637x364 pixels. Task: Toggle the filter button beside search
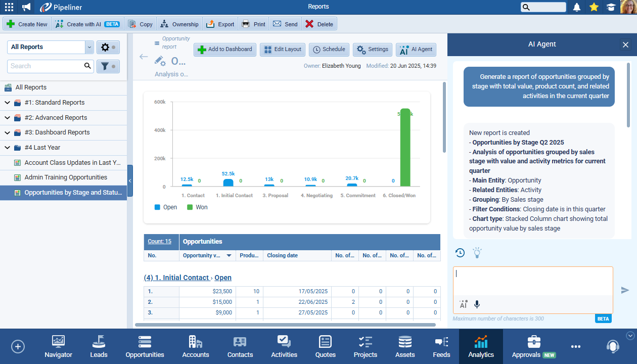[x=108, y=66]
